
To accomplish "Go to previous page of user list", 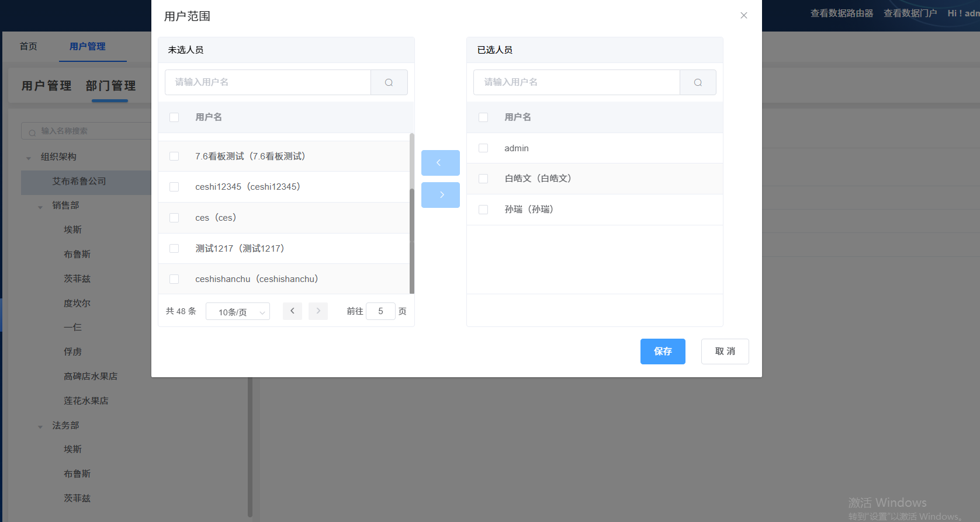I will (292, 311).
